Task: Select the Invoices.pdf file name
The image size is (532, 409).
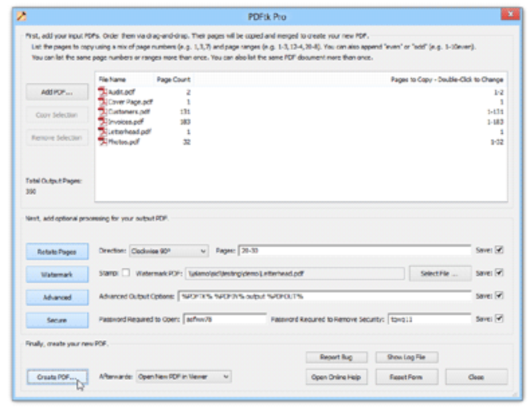Action: [125, 122]
